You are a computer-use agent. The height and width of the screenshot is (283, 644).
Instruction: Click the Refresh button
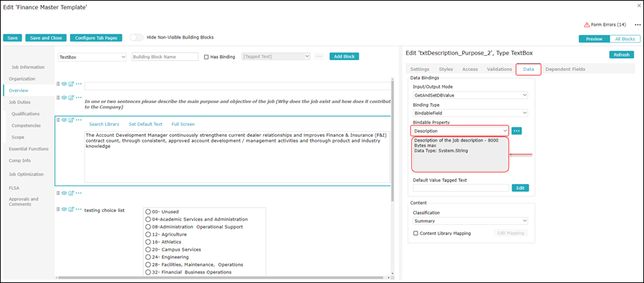coord(621,54)
